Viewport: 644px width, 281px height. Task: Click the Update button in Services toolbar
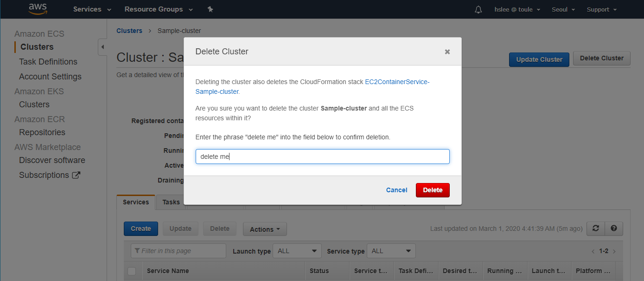click(x=180, y=229)
